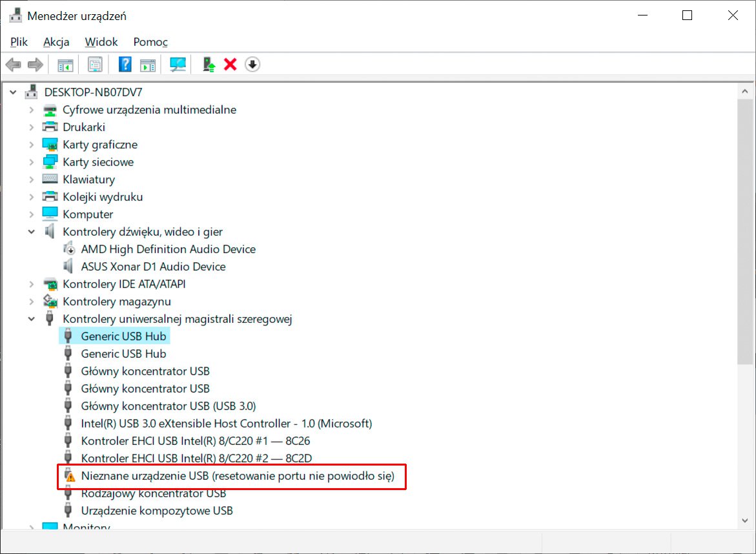756x554 pixels.
Task: Click the red X uninstall device icon
Action: (x=230, y=64)
